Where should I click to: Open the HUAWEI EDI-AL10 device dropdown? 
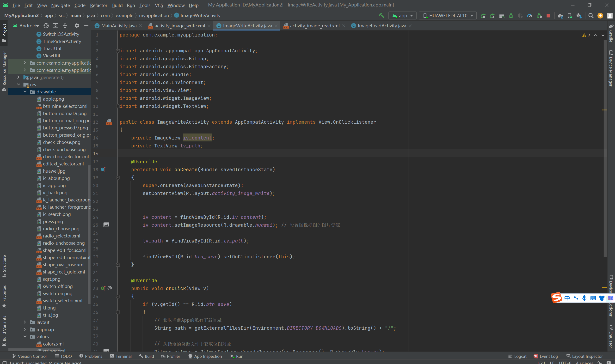click(448, 15)
